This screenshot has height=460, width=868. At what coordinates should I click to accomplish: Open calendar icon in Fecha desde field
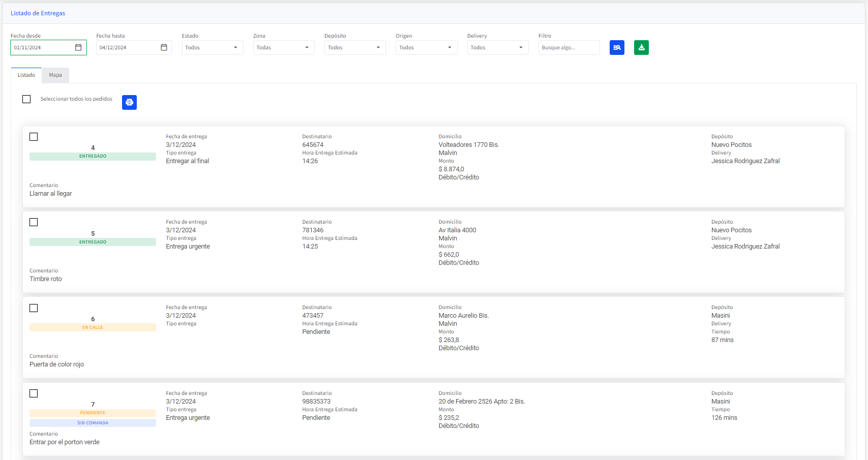point(78,47)
